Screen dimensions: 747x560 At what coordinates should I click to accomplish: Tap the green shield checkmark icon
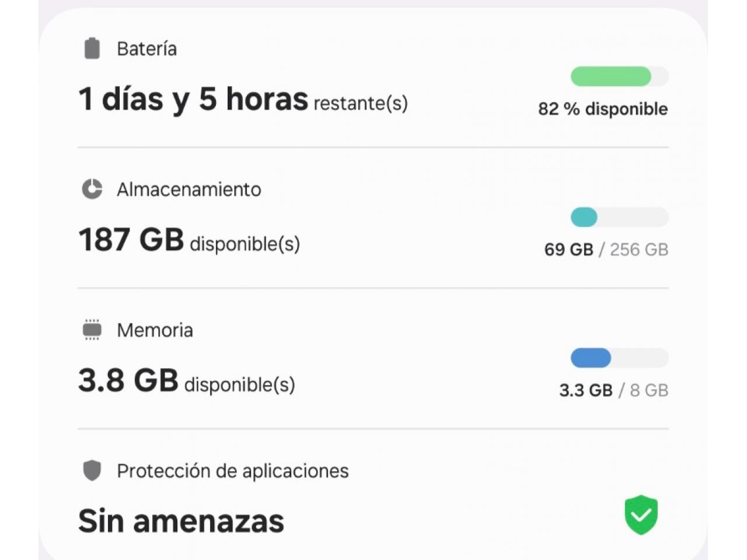pyautogui.click(x=641, y=514)
